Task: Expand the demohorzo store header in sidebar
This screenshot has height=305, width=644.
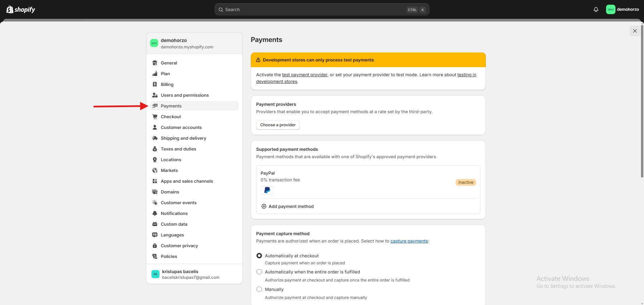Action: [194, 43]
